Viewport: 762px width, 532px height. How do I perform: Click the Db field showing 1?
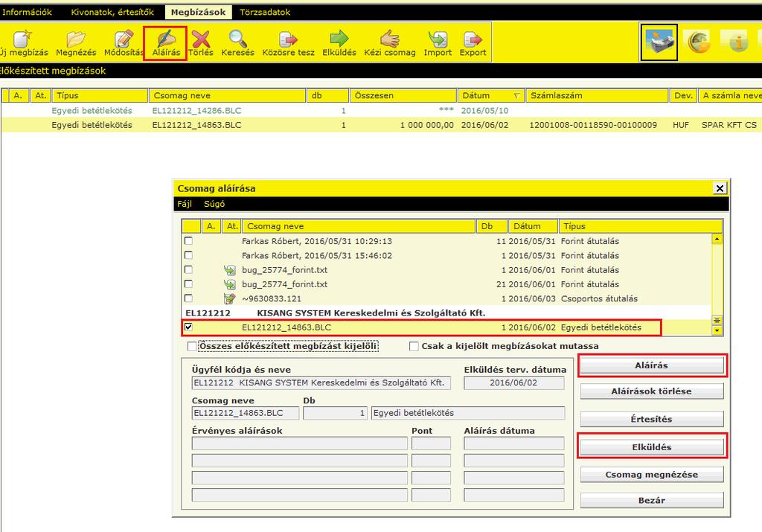(335, 413)
